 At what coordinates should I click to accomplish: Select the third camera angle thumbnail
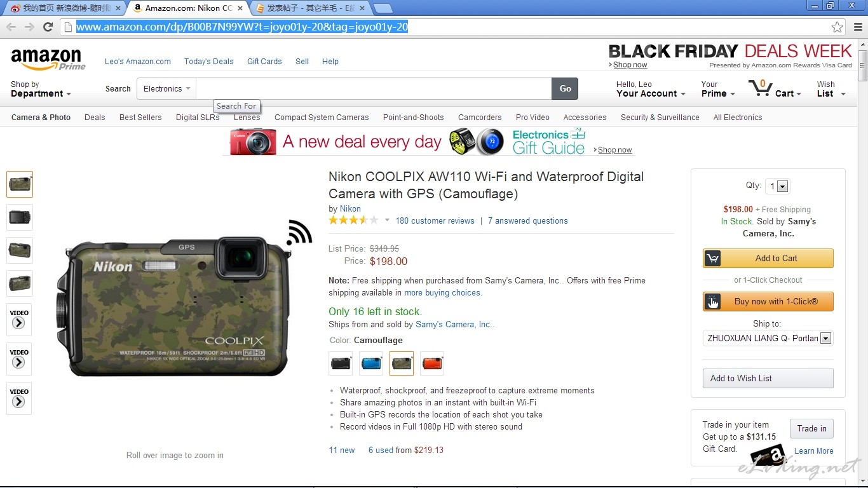click(x=20, y=250)
